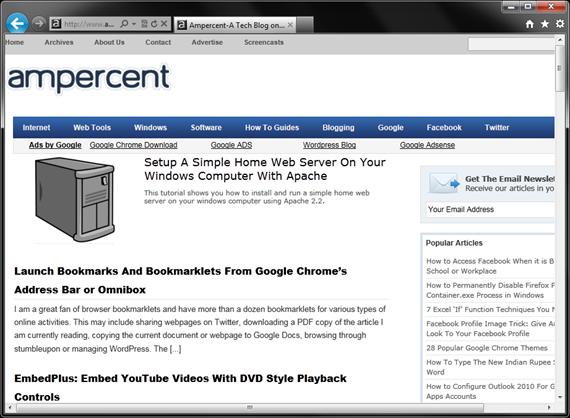
Task: Click the Ads by Google link
Action: coord(55,145)
